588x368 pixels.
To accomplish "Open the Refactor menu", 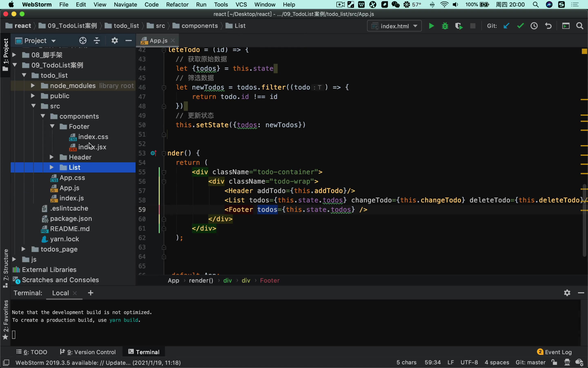I will [177, 4].
